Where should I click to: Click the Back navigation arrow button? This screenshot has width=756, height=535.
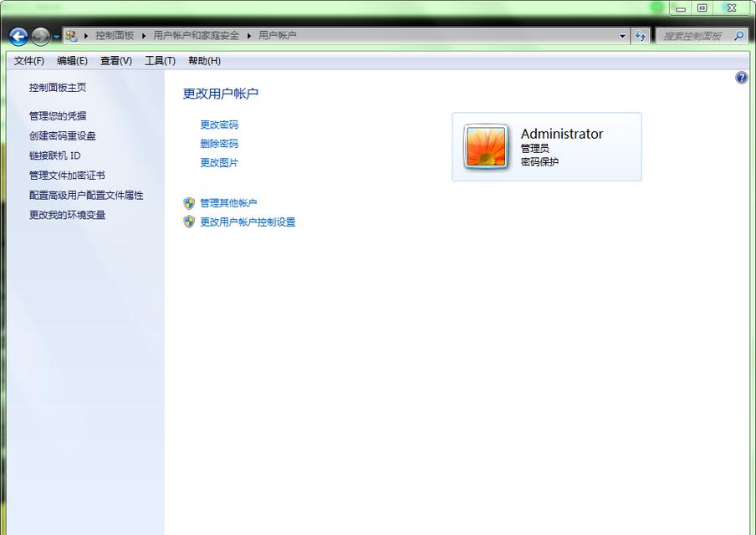tap(18, 36)
